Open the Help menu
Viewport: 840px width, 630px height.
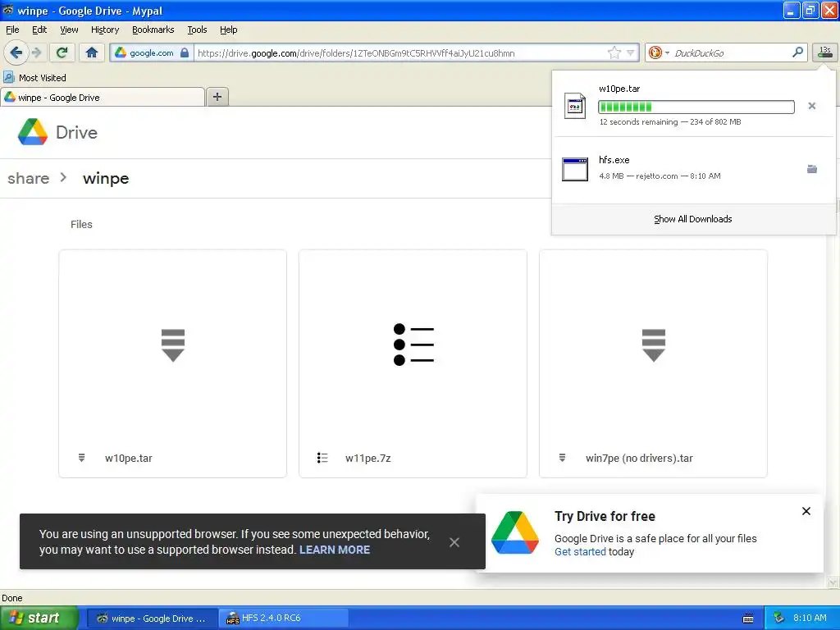(228, 30)
